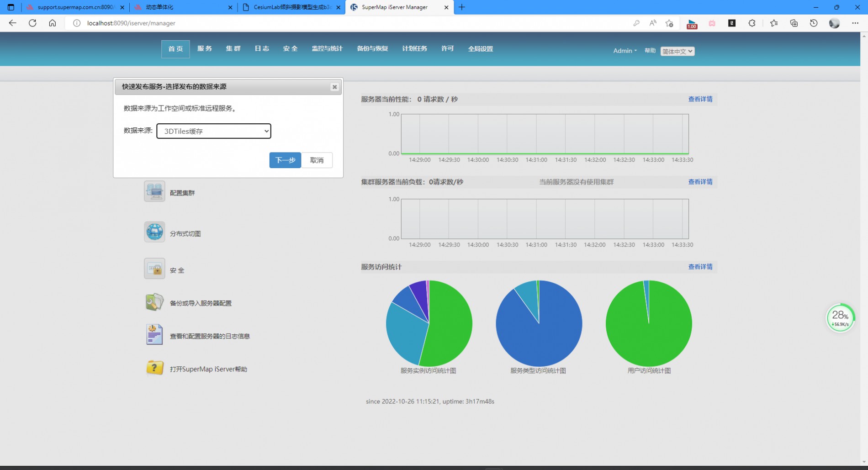868x470 pixels.
Task: Open the browser settings and more menu
Action: click(x=855, y=23)
